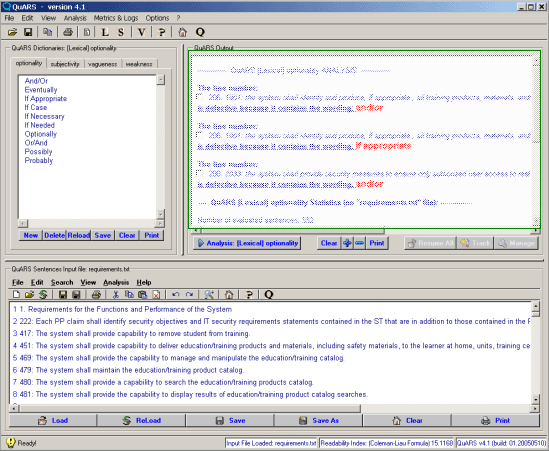Viewport: 549px width, 451px height.
Task: Click dictionary list scroll up arrow
Action: coord(161,80)
